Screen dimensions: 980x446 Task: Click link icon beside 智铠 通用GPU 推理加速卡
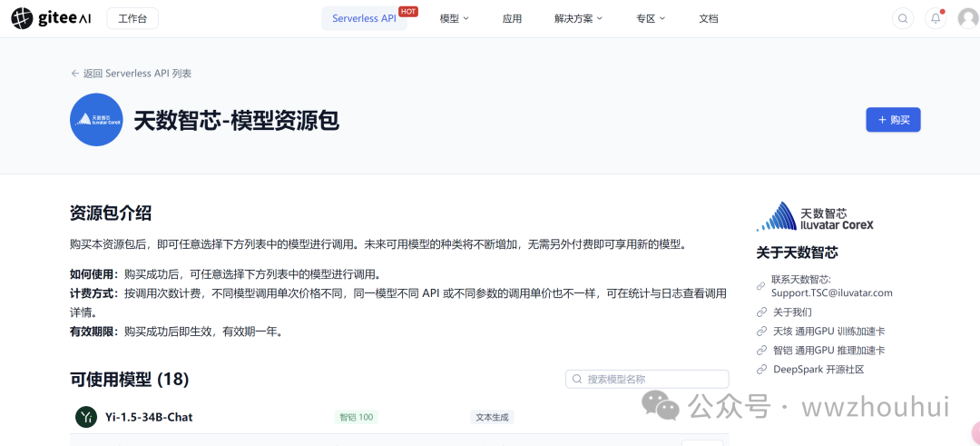tap(761, 351)
